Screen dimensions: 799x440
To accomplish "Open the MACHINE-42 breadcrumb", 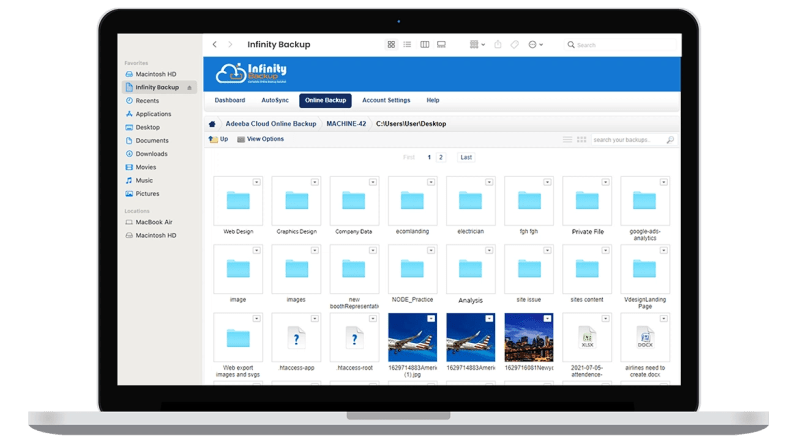I will click(x=346, y=124).
